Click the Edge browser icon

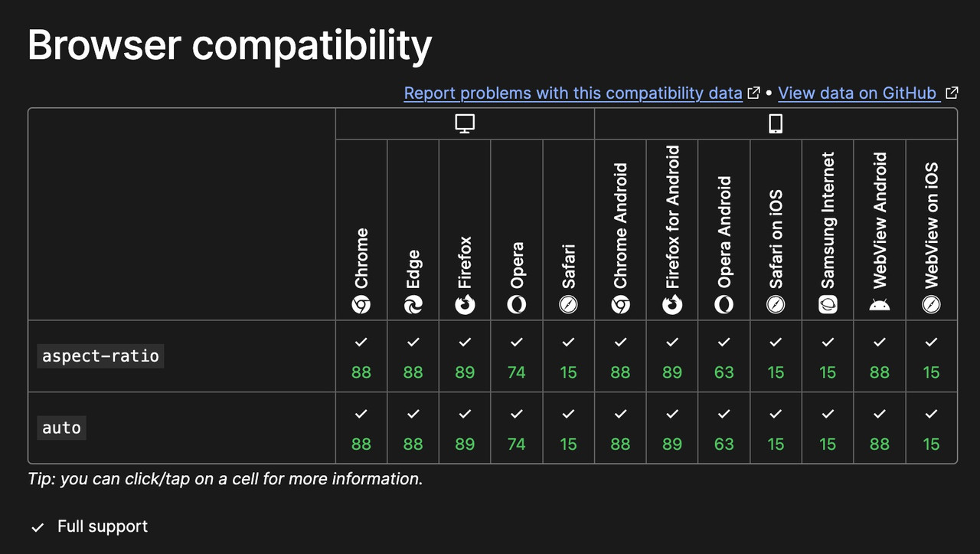[x=413, y=305]
